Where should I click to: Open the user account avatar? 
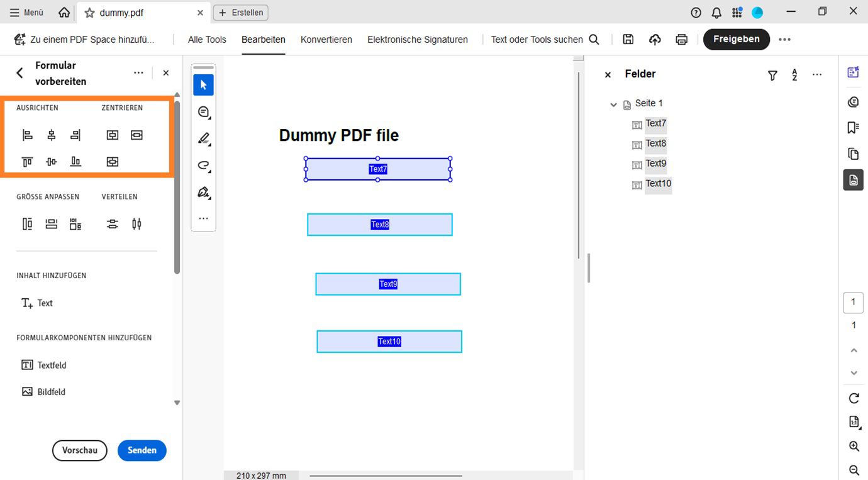click(x=757, y=13)
